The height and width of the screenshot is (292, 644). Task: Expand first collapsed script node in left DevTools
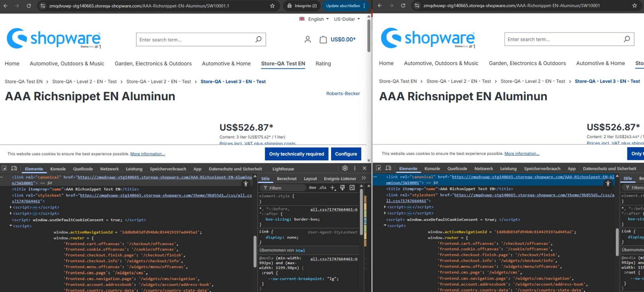(11, 207)
